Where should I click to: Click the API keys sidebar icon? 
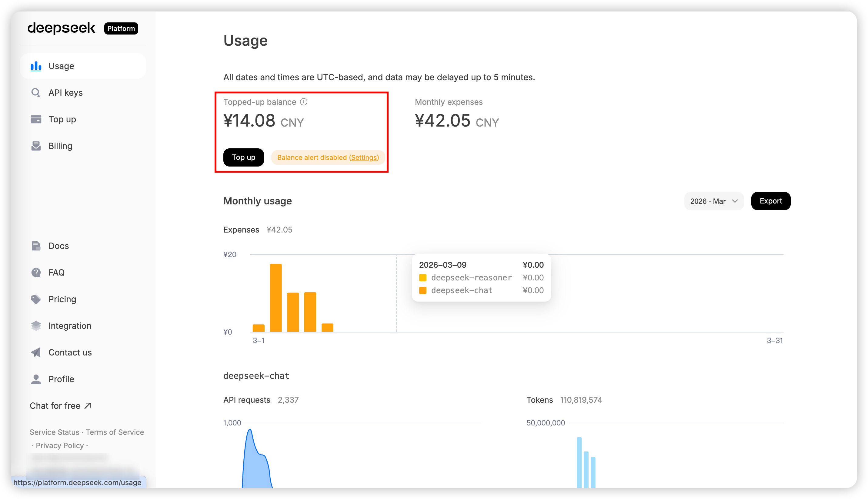coord(36,93)
